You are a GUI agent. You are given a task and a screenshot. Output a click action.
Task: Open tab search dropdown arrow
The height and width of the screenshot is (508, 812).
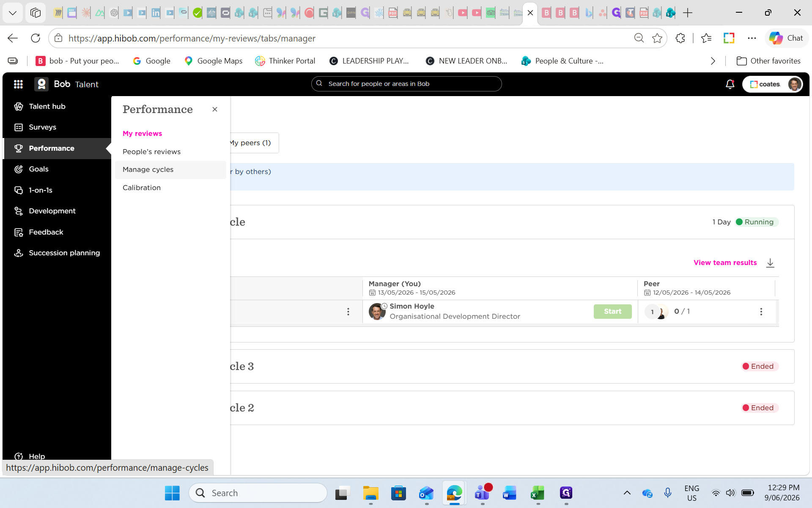coord(13,13)
